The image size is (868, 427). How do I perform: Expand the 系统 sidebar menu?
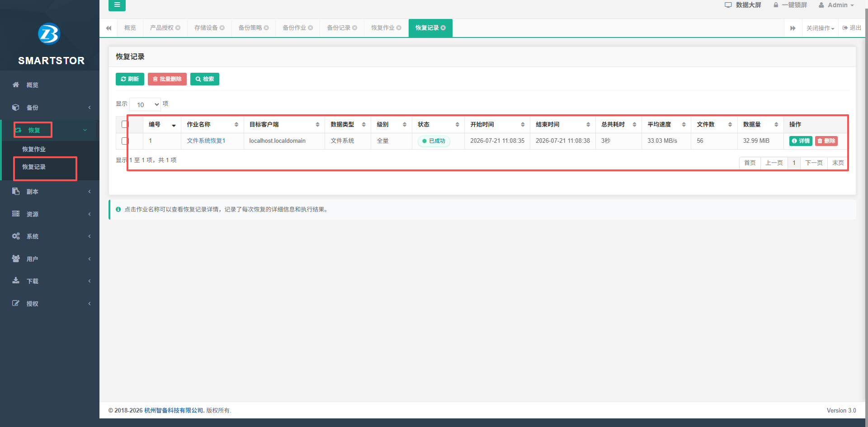50,236
